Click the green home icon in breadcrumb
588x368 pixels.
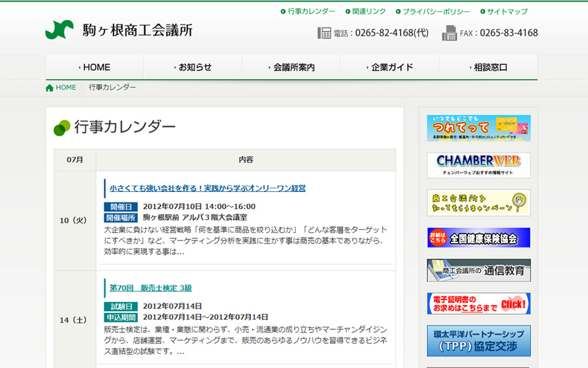click(50, 88)
